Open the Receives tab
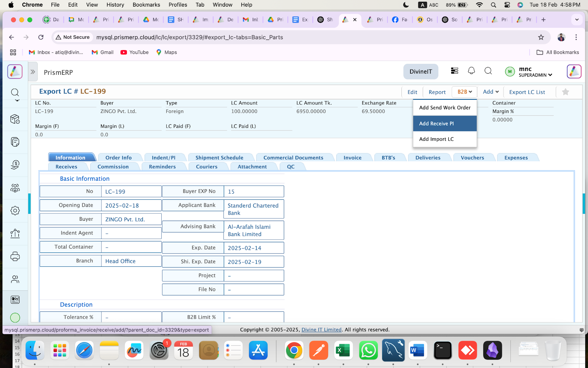588x368 pixels. (67, 166)
